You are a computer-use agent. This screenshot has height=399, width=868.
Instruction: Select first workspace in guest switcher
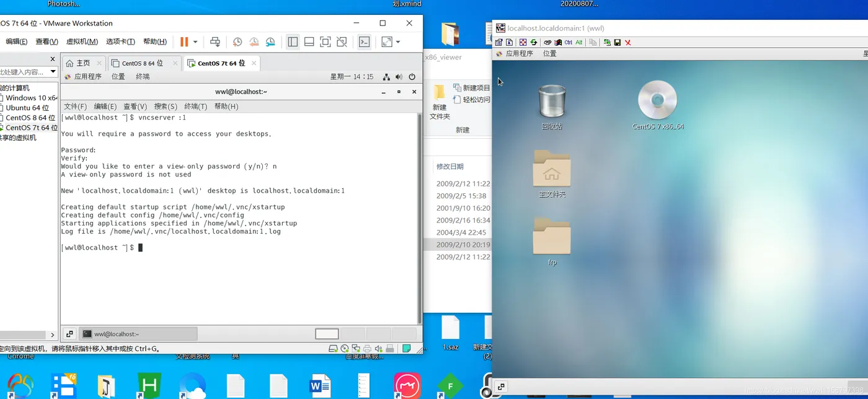pyautogui.click(x=327, y=334)
